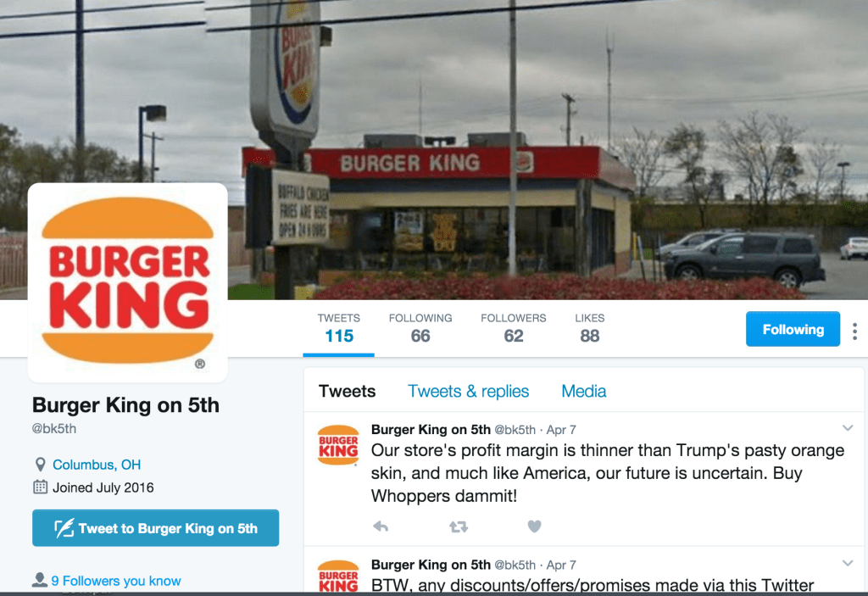
Task: Open the three-dot more options menu
Action: [x=854, y=331]
